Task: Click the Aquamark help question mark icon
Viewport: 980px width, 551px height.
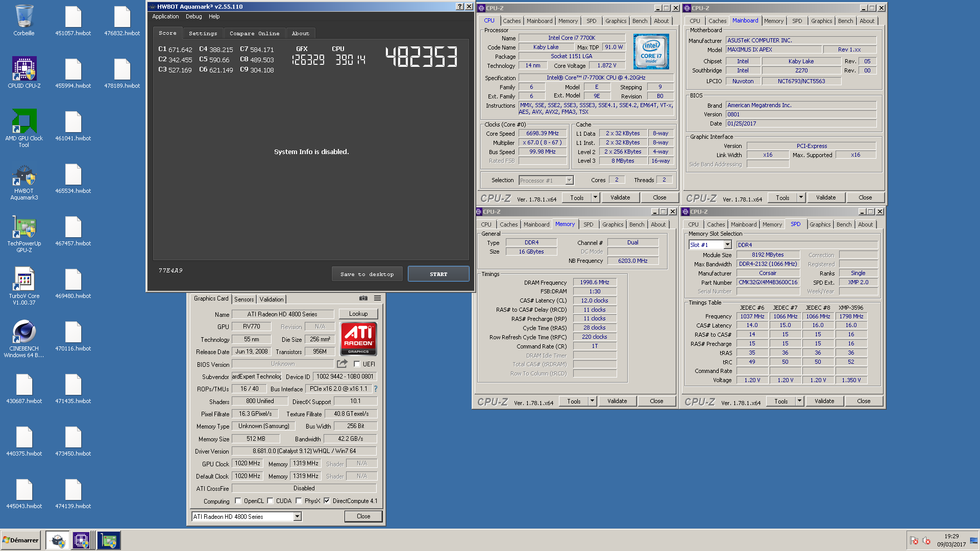Action: (x=459, y=7)
